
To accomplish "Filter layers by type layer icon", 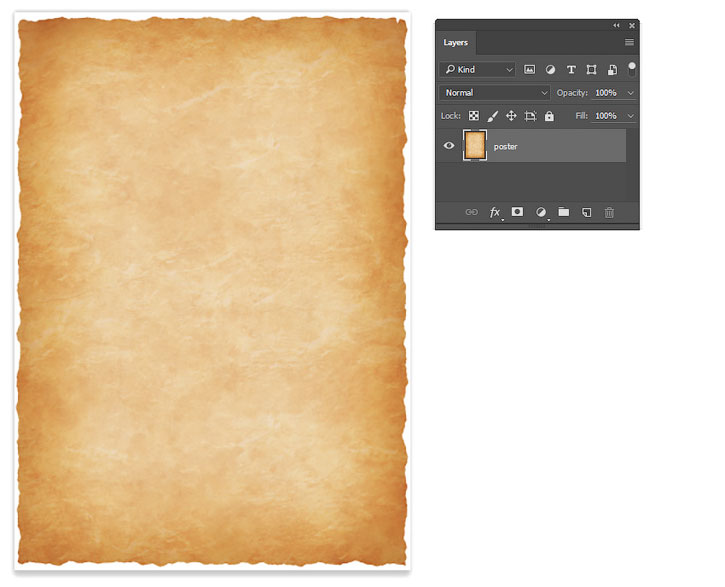I will point(571,69).
